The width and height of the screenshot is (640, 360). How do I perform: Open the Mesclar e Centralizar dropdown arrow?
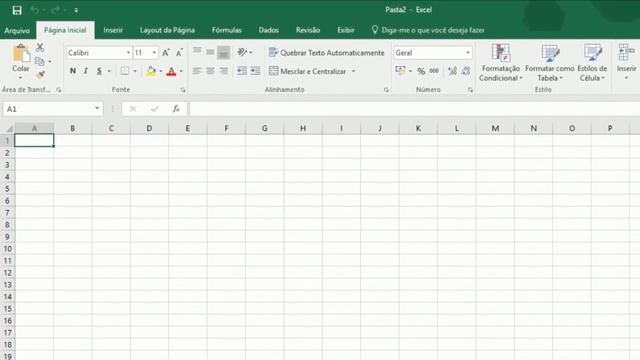click(x=353, y=71)
